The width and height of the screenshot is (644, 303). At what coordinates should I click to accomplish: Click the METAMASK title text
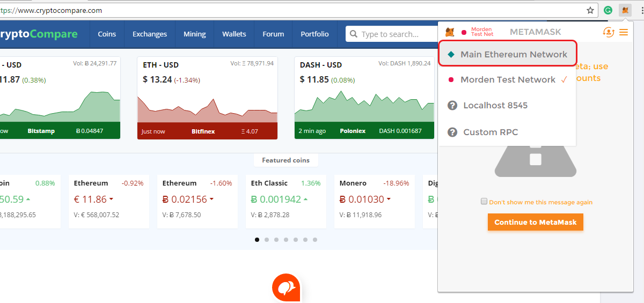[x=536, y=32]
